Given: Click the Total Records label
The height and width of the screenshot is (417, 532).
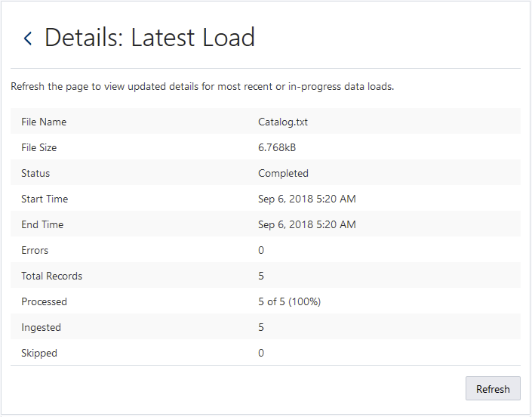Looking at the screenshot, I should point(51,276).
